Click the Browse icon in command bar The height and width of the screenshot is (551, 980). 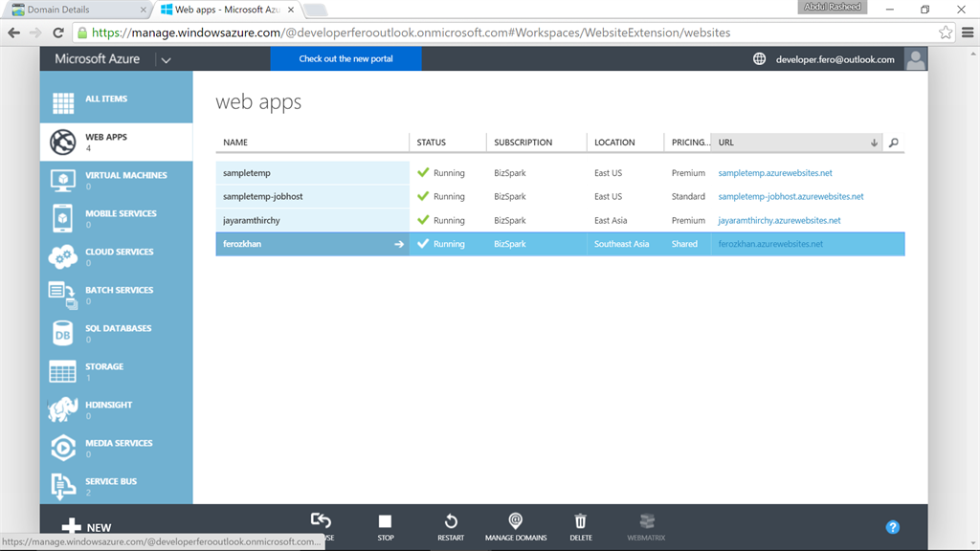click(x=322, y=520)
